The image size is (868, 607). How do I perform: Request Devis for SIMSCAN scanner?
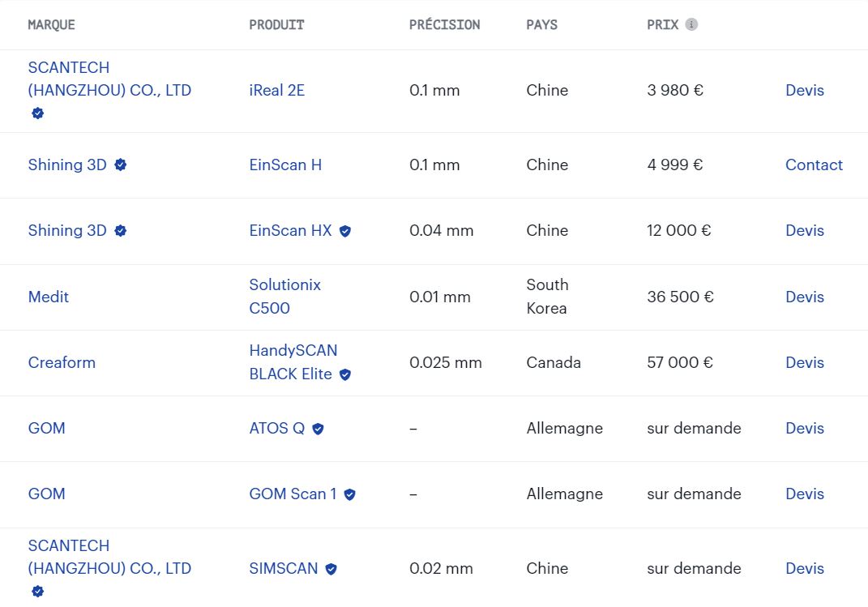click(x=804, y=568)
